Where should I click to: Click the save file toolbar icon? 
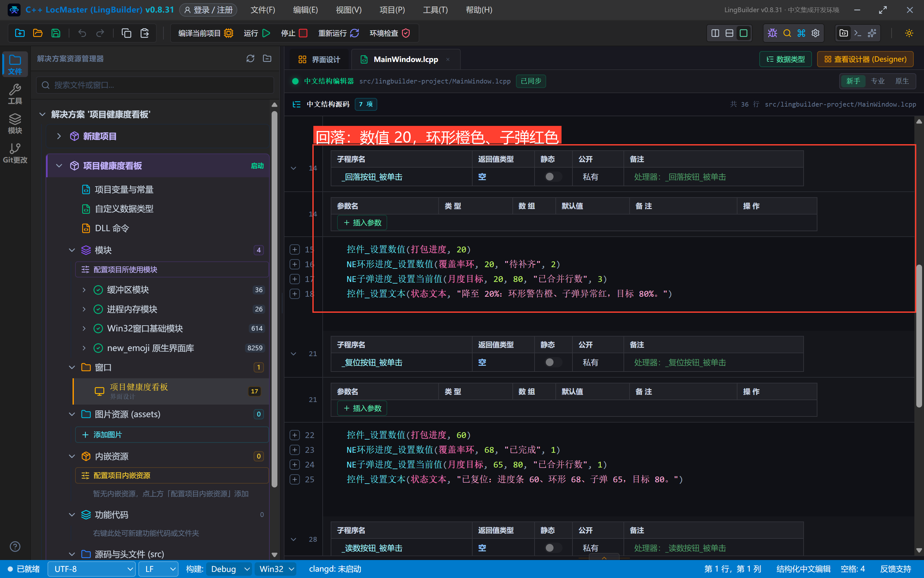click(56, 33)
